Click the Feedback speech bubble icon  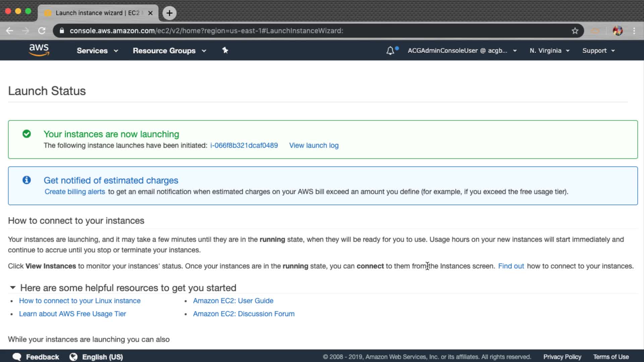[17, 357]
